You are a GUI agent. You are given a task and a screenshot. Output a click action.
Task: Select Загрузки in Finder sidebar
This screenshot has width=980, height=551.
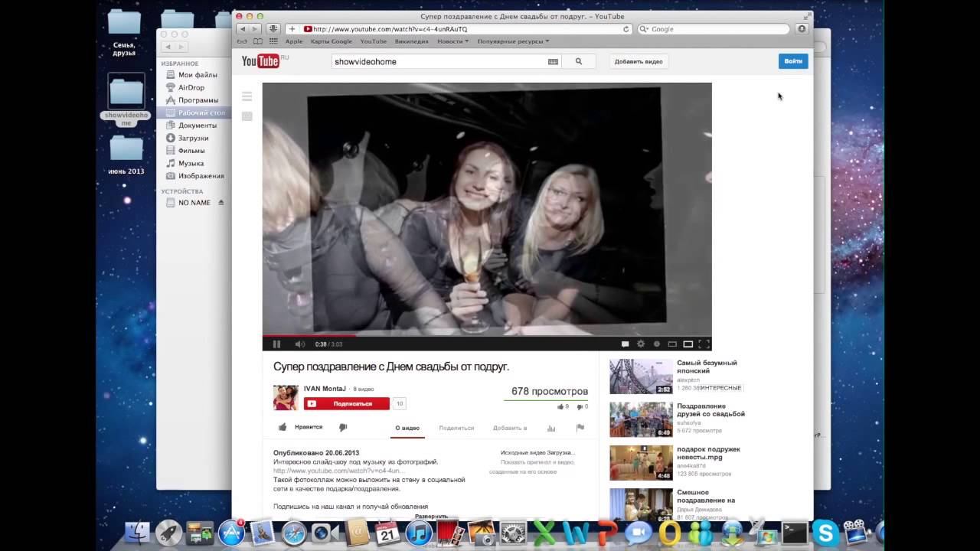coord(193,138)
